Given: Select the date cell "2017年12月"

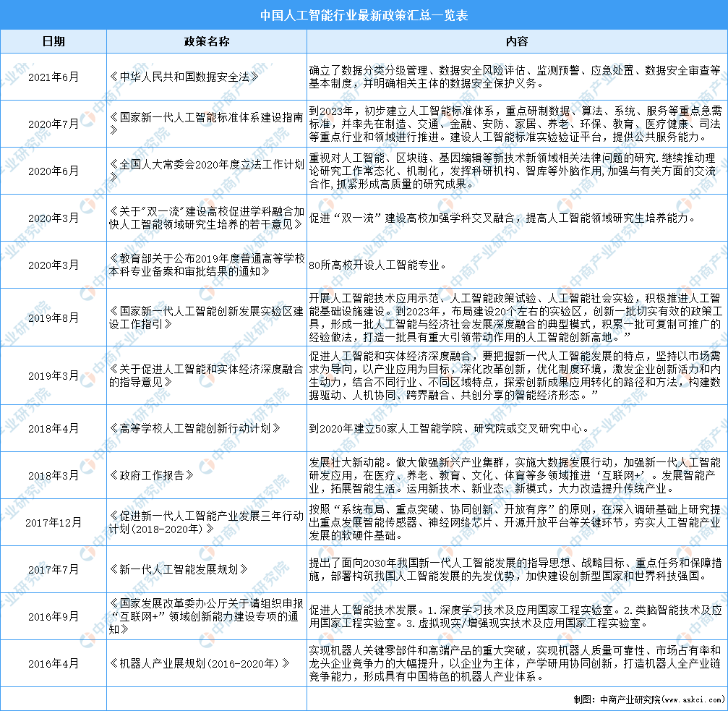Looking at the screenshot, I should pyautogui.click(x=53, y=522).
